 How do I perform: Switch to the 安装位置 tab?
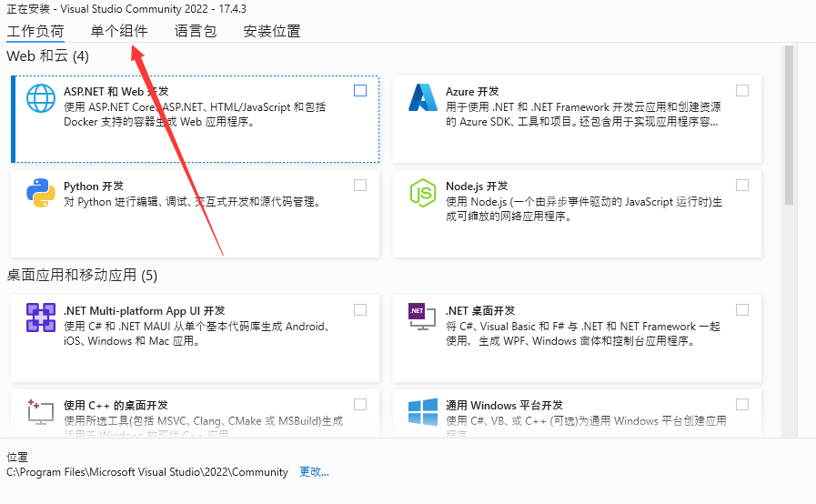tap(272, 31)
